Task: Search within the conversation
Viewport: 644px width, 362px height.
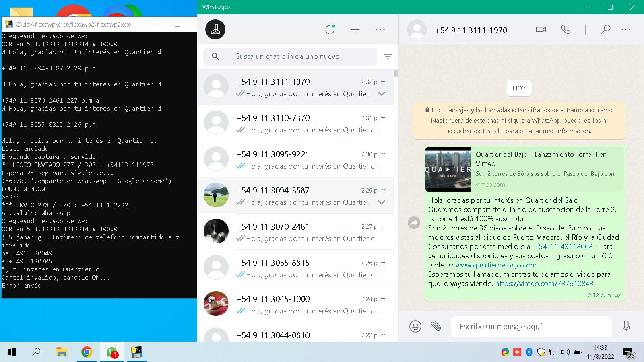Action: tap(605, 29)
